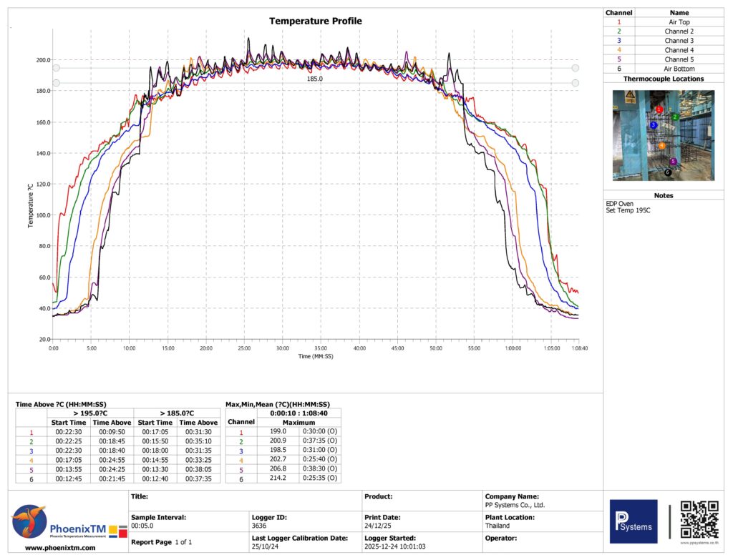
Task: Click the purple thermocouple marker 5
Action: pyautogui.click(x=673, y=162)
